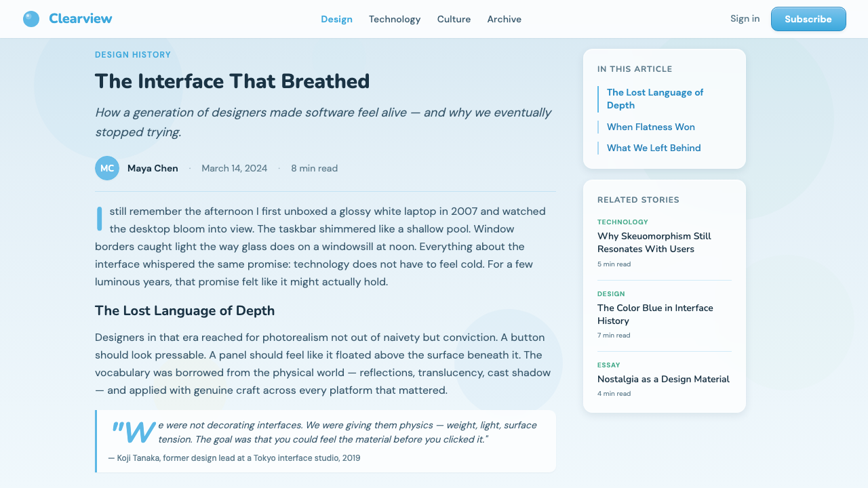Image resolution: width=868 pixels, height=488 pixels.
Task: Jump to What We Left Behind section
Action: tap(654, 148)
